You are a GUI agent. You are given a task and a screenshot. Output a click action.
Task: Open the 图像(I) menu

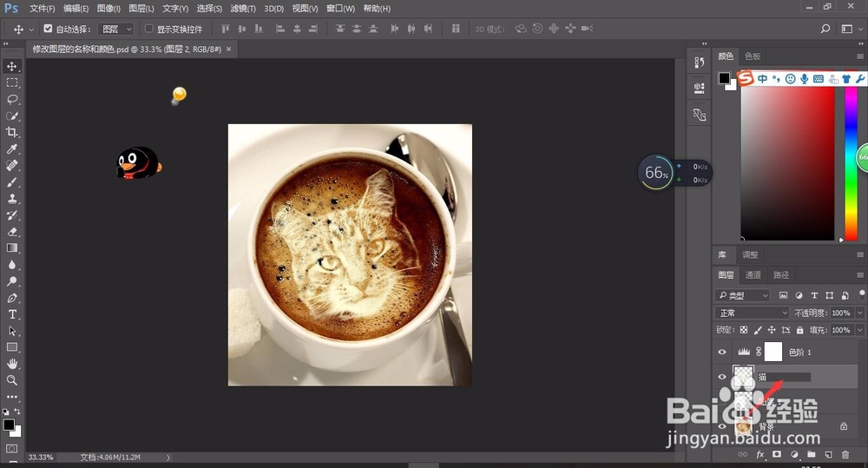[108, 9]
